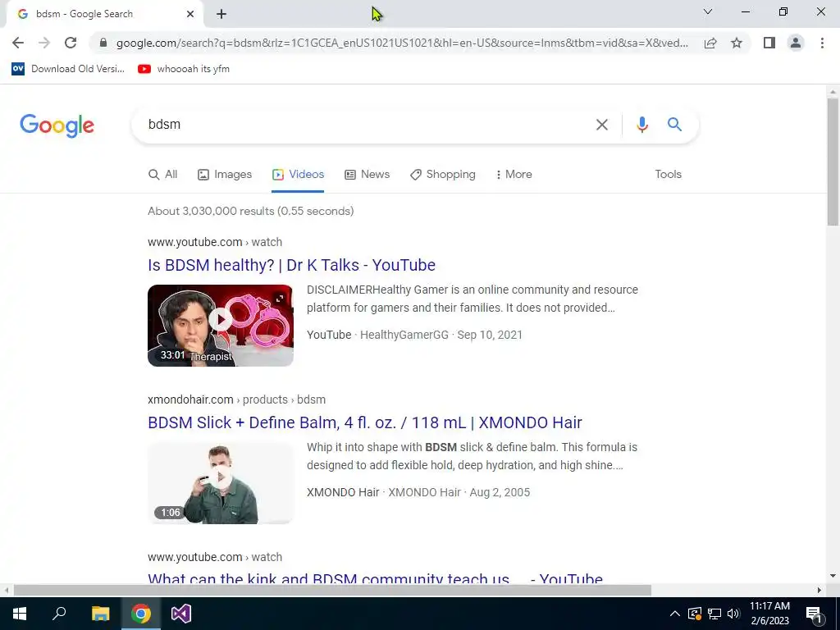Viewport: 840px width, 630px height.
Task: Show hidden system tray icons
Action: pyautogui.click(x=675, y=614)
